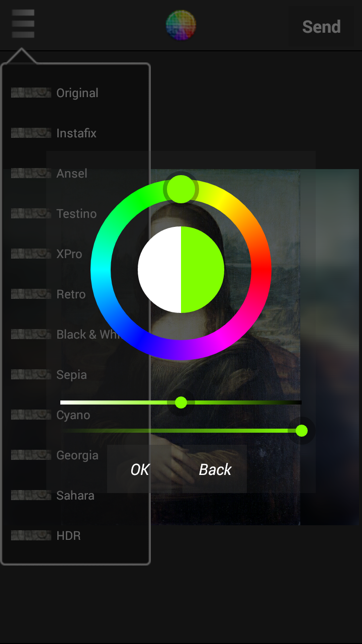
Task: Click the white-to-black brightness slider knob
Action: (x=181, y=403)
